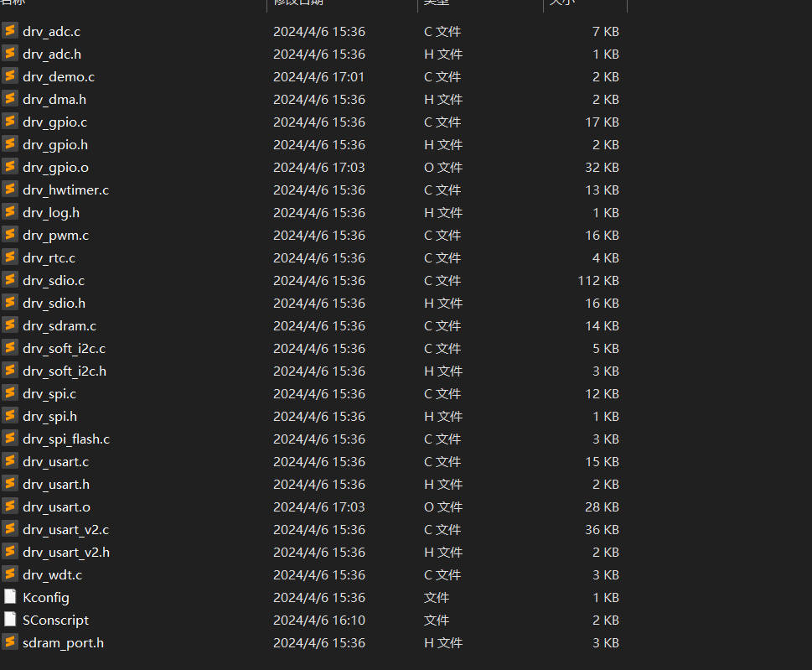Viewport: 812px width, 670px height.
Task: Click the 5 KB size of drv_soft_i2c.c
Action: coord(605,348)
